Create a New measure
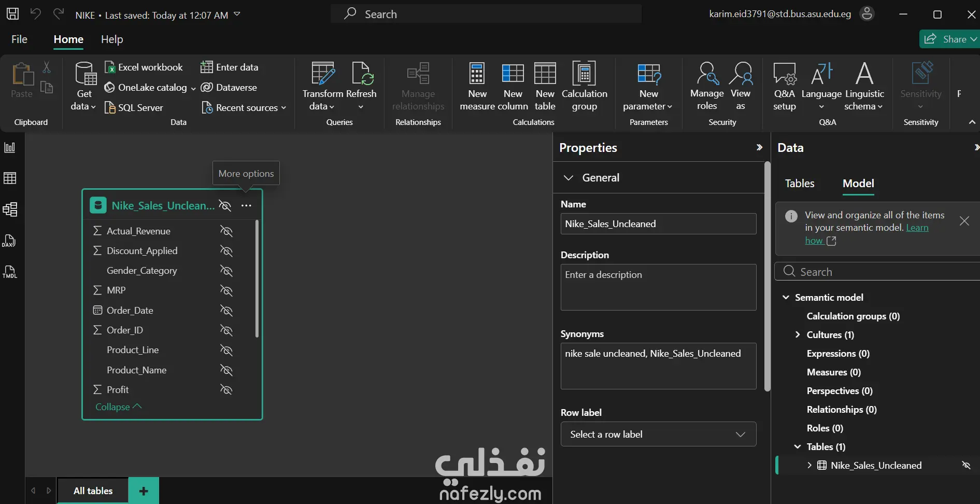This screenshot has height=504, width=980. tap(477, 86)
